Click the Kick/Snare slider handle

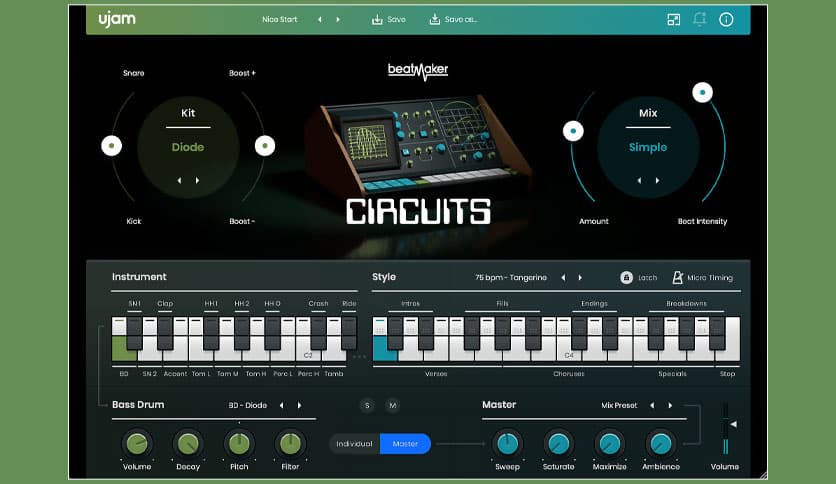(111, 146)
